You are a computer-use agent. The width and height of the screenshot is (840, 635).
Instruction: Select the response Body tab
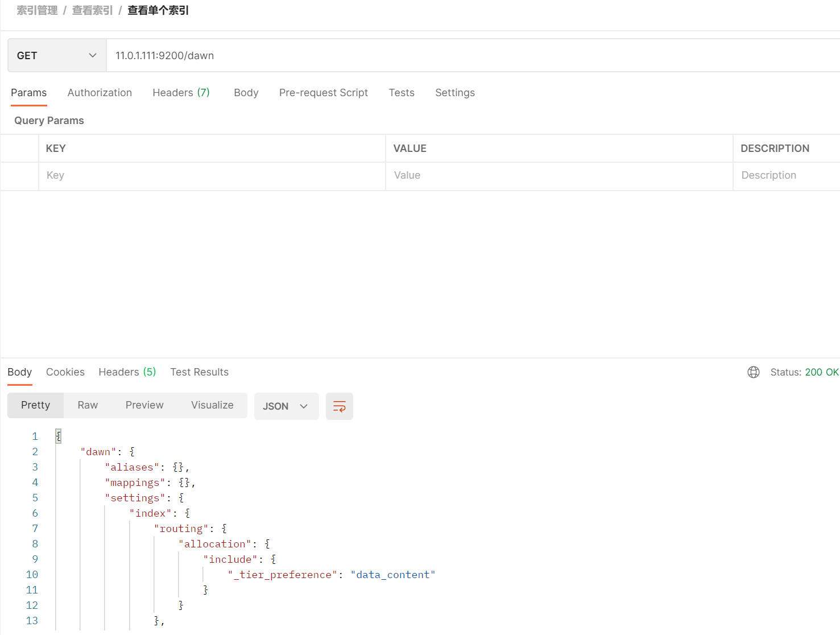tap(20, 372)
